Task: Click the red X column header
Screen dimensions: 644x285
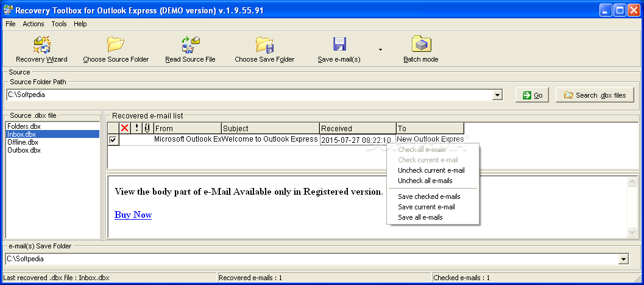Action: tap(125, 128)
